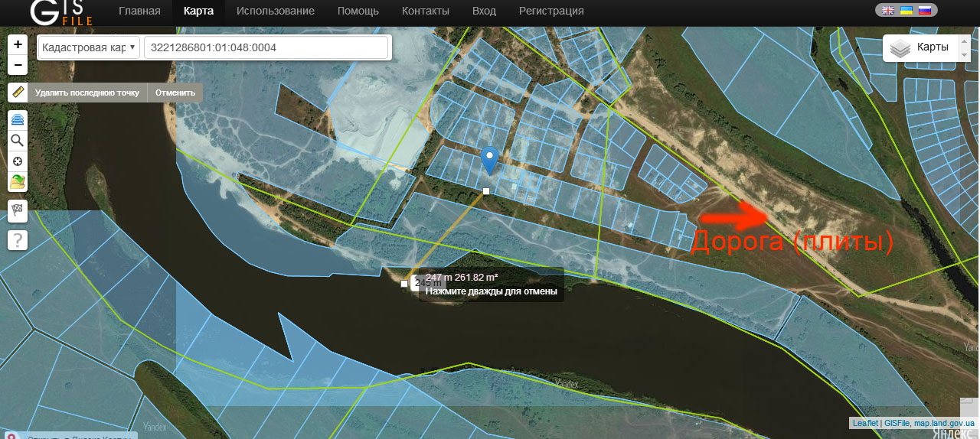Switch language to Russian flag
The image size is (980, 439).
[925, 11]
